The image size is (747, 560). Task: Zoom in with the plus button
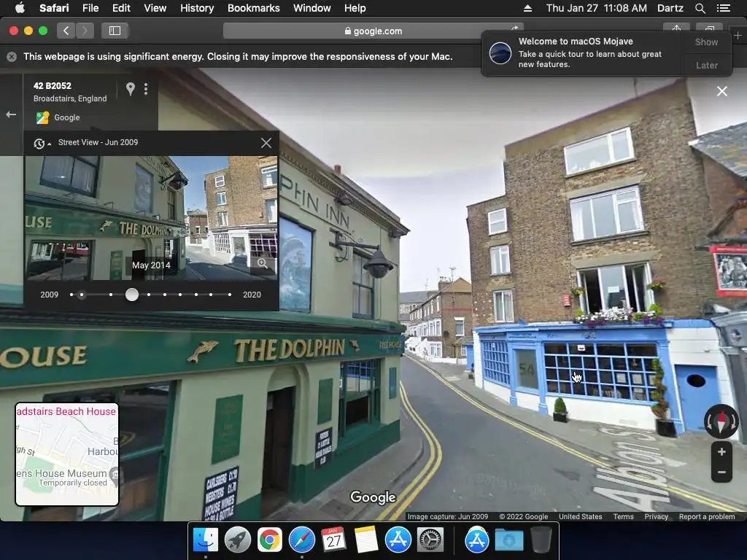(721, 452)
